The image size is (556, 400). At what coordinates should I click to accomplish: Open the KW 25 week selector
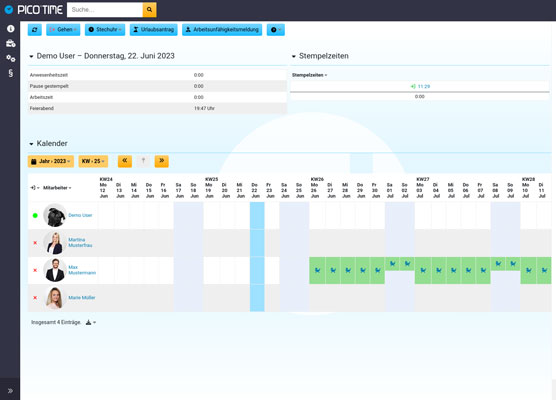[x=93, y=161]
